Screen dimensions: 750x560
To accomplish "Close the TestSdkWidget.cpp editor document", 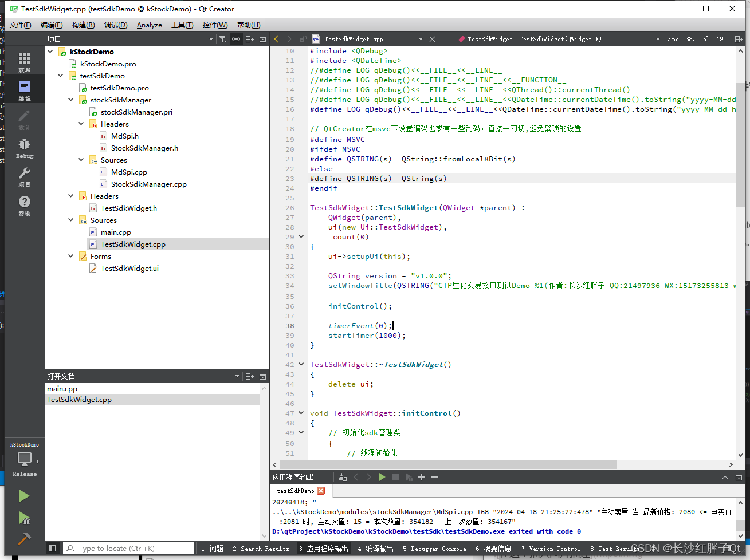I will tap(433, 39).
